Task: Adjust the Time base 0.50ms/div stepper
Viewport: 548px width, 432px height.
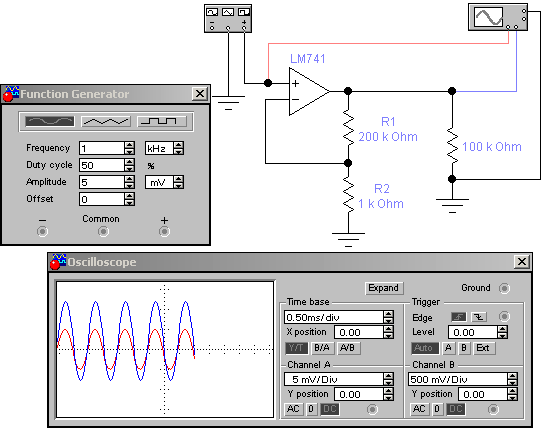Action: point(388,317)
